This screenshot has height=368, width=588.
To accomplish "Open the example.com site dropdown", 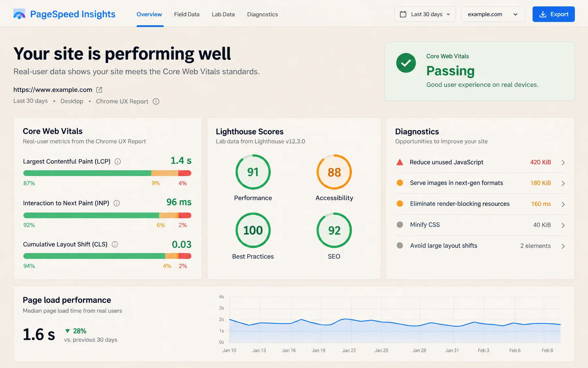I will tap(493, 14).
